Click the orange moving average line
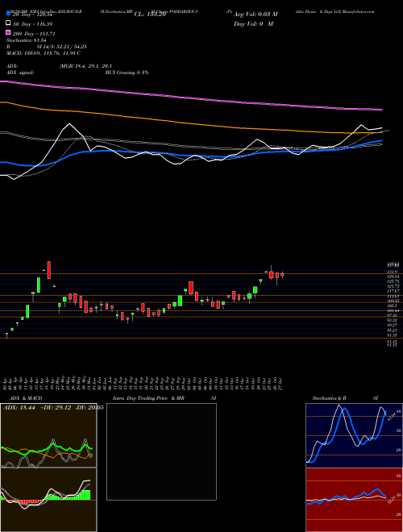Screen dimensions: 403x532 [x=191, y=123]
